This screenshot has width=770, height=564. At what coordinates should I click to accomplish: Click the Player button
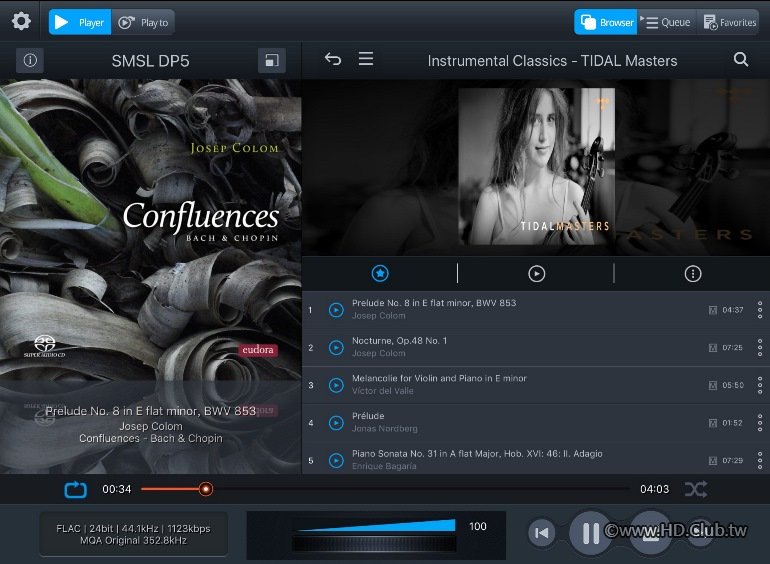pos(80,22)
